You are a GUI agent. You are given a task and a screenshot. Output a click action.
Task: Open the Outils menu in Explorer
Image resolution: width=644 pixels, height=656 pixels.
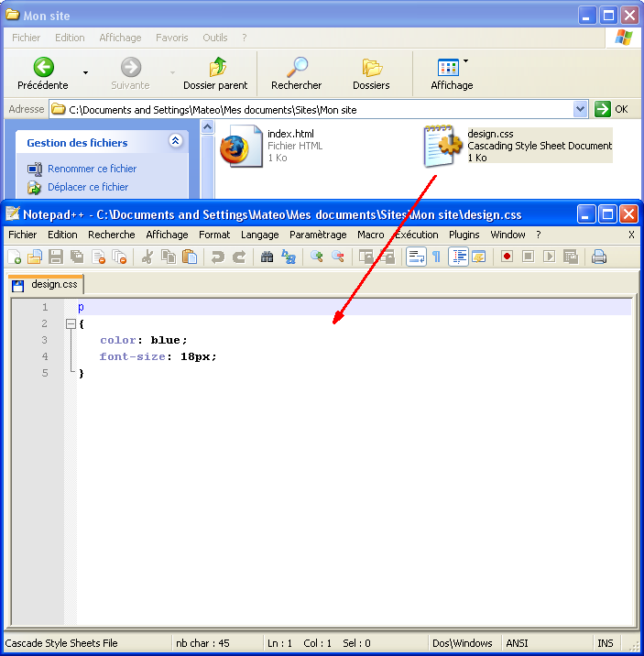click(x=215, y=38)
